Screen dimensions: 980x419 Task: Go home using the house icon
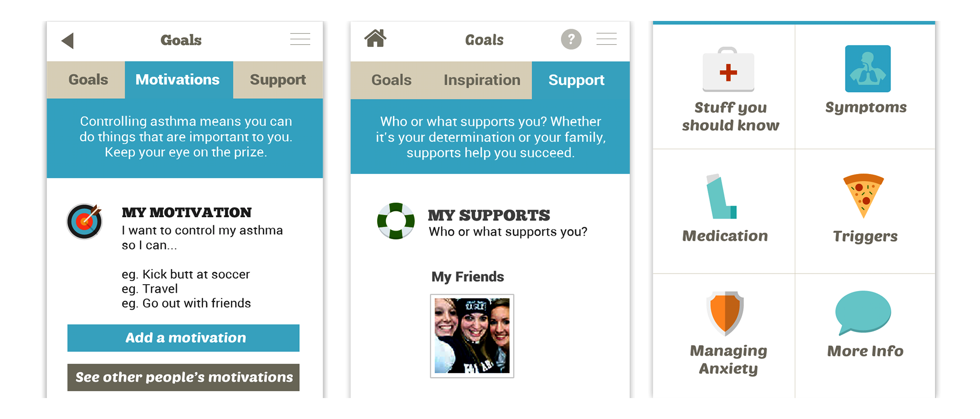pos(375,39)
